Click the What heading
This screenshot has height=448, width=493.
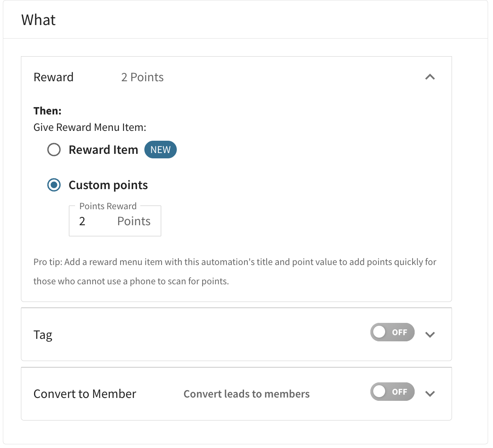tap(38, 19)
